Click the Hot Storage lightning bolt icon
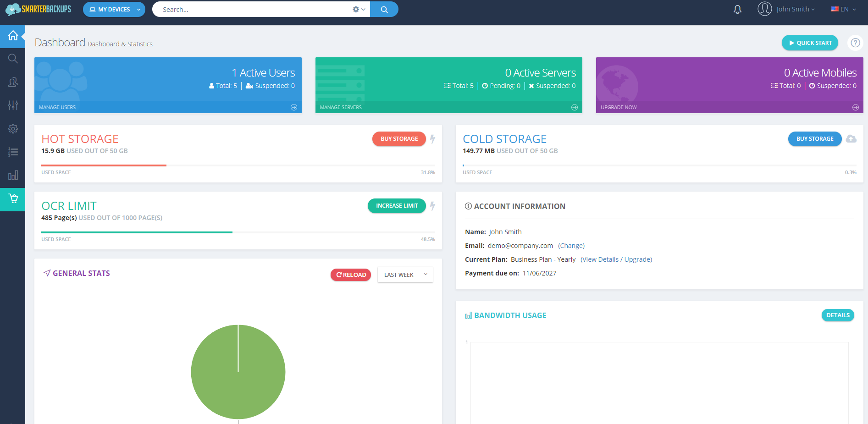The width and height of the screenshot is (868, 424). tap(432, 139)
